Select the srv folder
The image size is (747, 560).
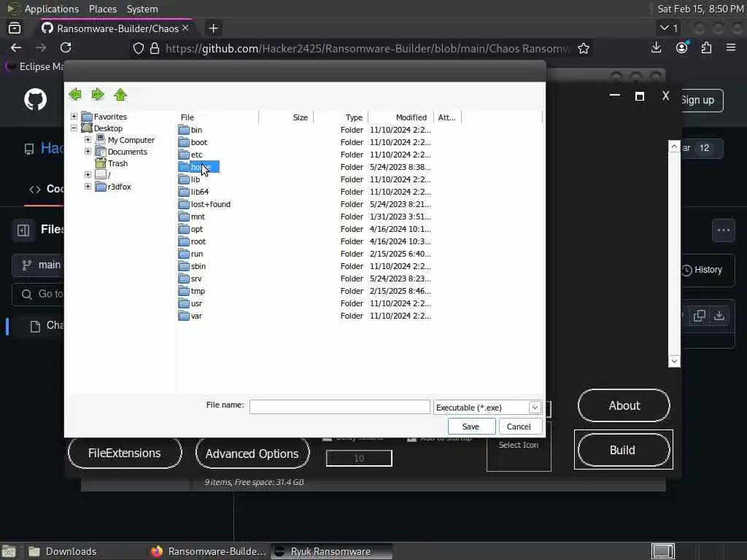click(x=190, y=278)
